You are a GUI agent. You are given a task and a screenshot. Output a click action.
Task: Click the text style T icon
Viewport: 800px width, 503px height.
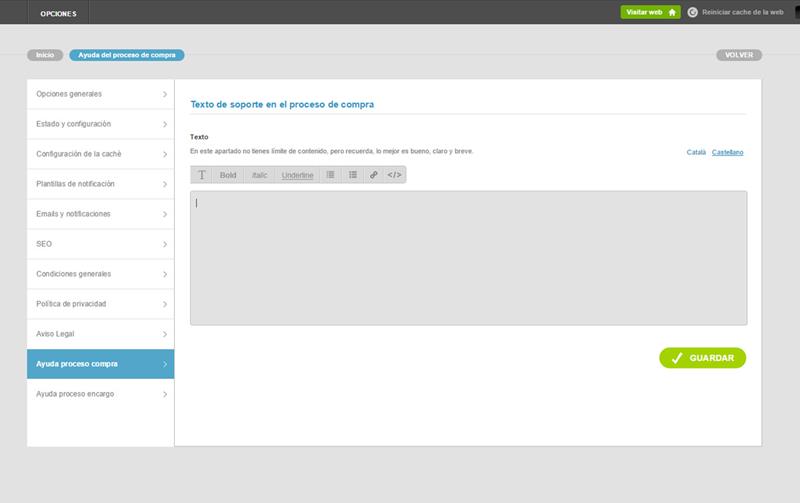coord(202,175)
